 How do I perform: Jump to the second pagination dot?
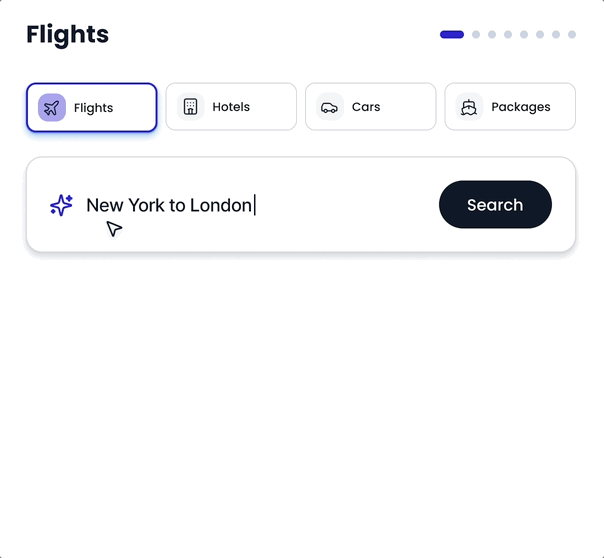[x=476, y=35]
